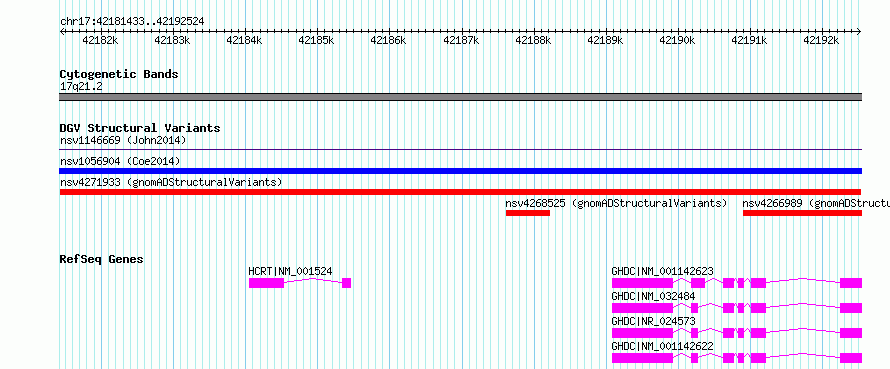
Task: Open the GHDC|NM_001142622 transcript label
Action: tap(662, 346)
